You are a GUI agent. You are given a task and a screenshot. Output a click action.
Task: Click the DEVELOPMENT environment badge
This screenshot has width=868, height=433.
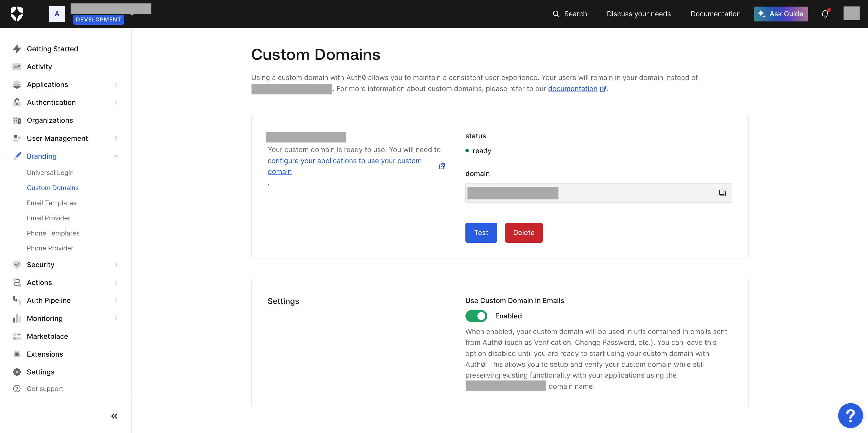click(98, 19)
